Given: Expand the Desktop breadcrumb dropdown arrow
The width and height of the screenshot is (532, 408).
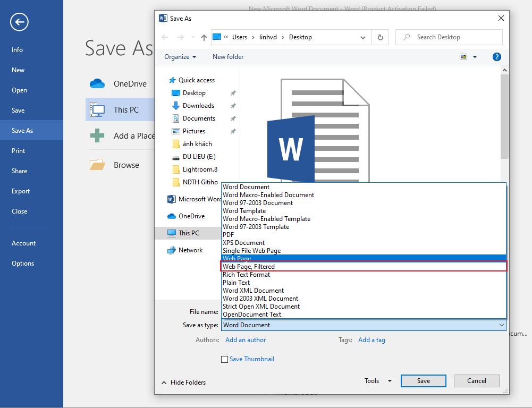Looking at the screenshot, I should 363,37.
